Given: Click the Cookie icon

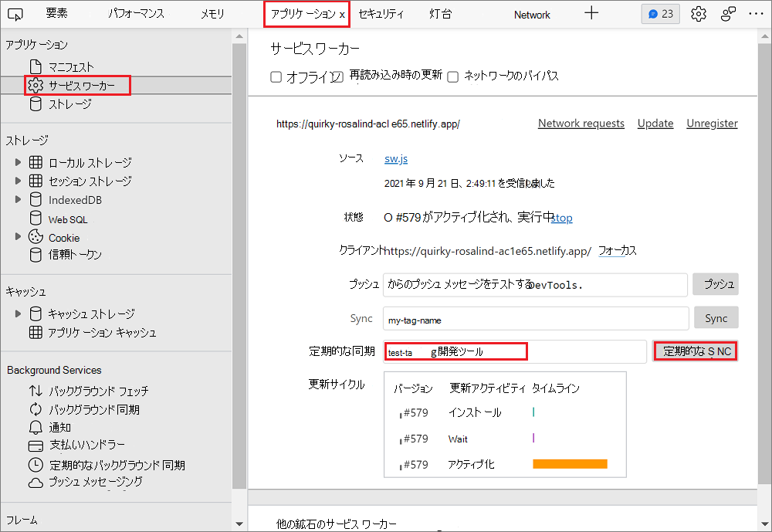Looking at the screenshot, I should (x=36, y=237).
